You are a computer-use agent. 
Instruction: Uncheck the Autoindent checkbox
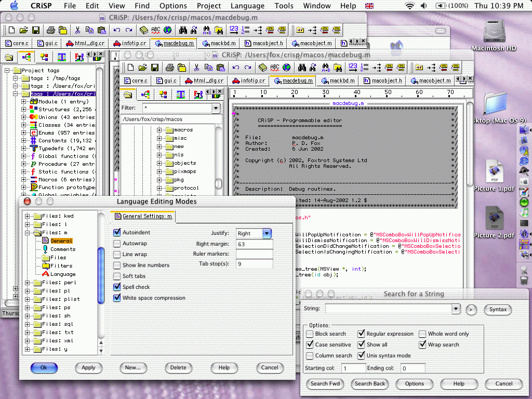tap(117, 232)
